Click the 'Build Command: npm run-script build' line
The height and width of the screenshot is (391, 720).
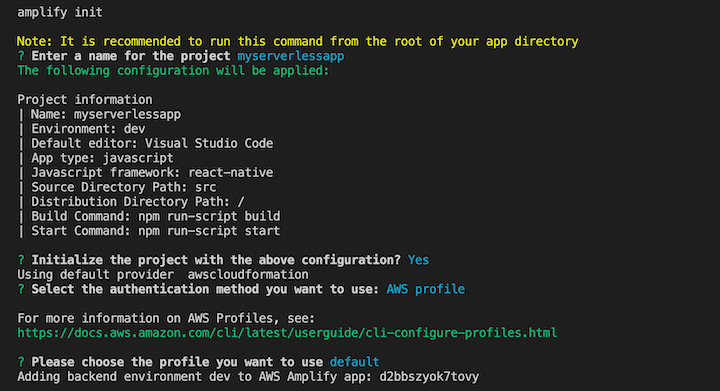pyautogui.click(x=156, y=216)
